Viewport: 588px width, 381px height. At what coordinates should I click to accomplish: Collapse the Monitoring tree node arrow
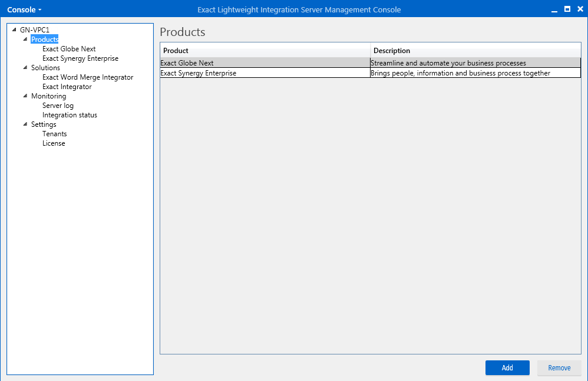tap(25, 96)
